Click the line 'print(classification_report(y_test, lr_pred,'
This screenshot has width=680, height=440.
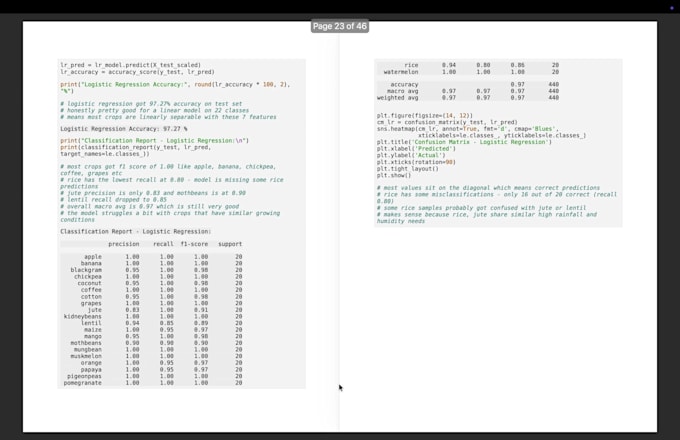[135, 147]
